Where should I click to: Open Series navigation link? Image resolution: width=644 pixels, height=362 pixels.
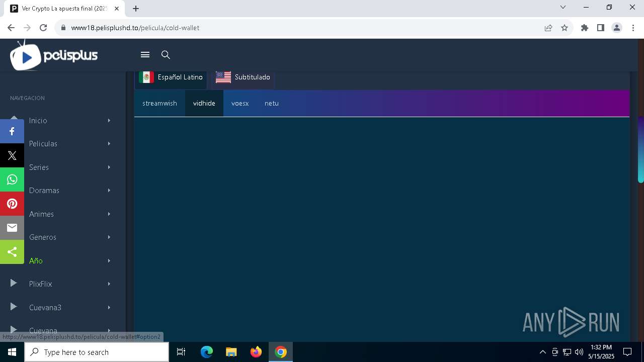click(x=39, y=167)
